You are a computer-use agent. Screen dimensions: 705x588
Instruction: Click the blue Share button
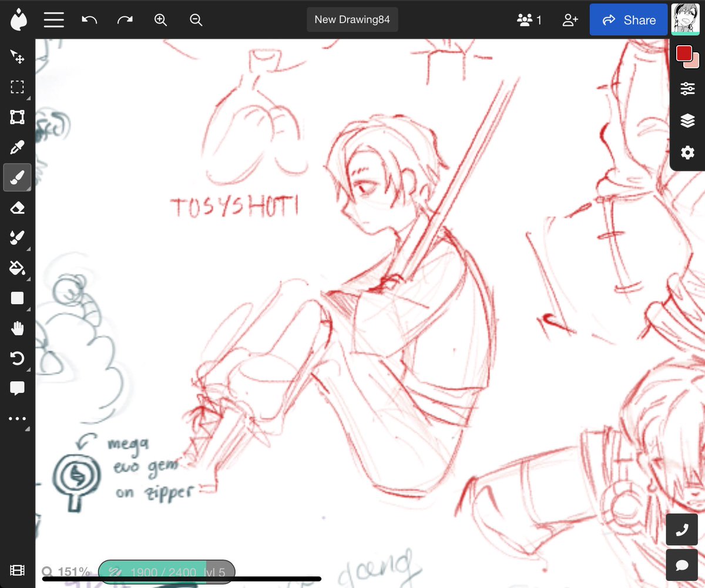tap(629, 20)
